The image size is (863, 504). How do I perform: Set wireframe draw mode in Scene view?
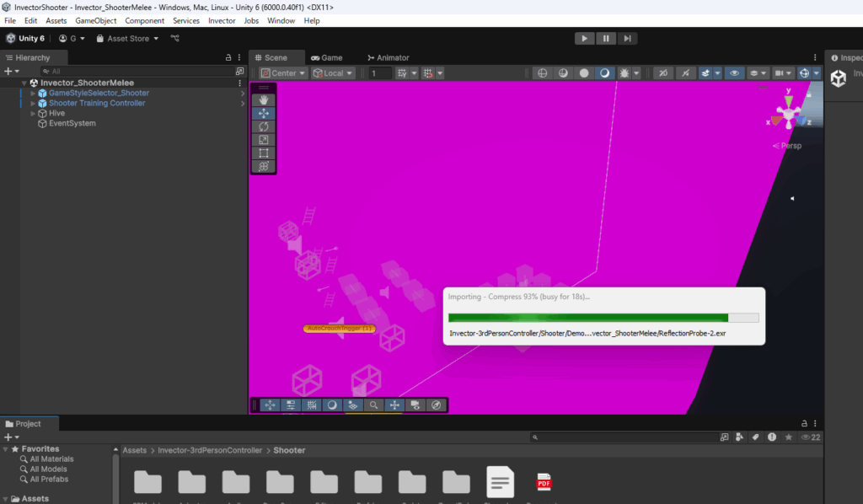coord(542,73)
